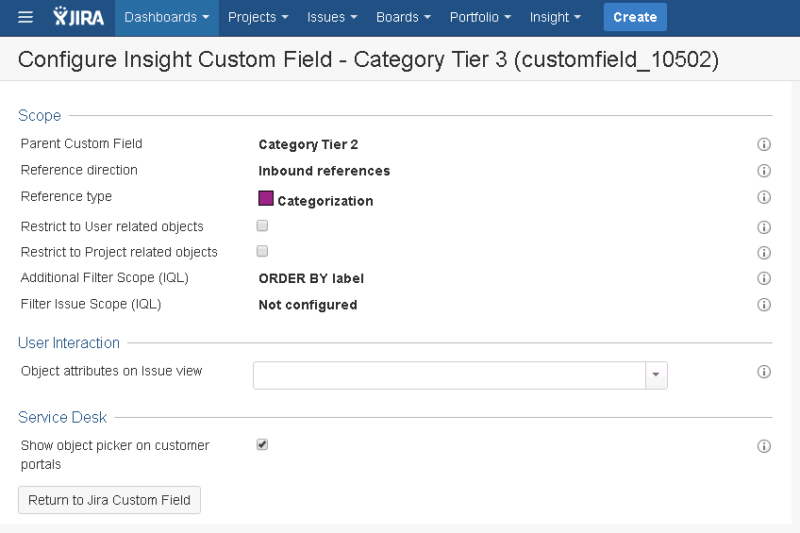Open the Insight dropdown menu
The image size is (800, 533).
click(x=555, y=17)
